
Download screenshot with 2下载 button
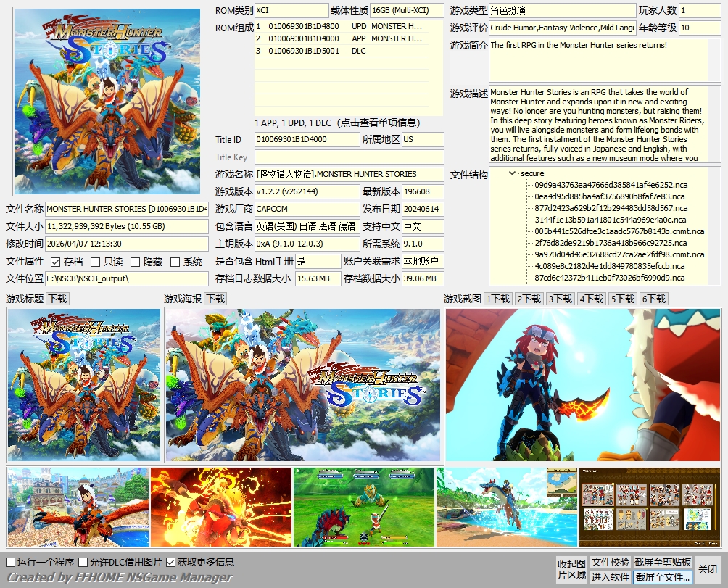pos(529,299)
